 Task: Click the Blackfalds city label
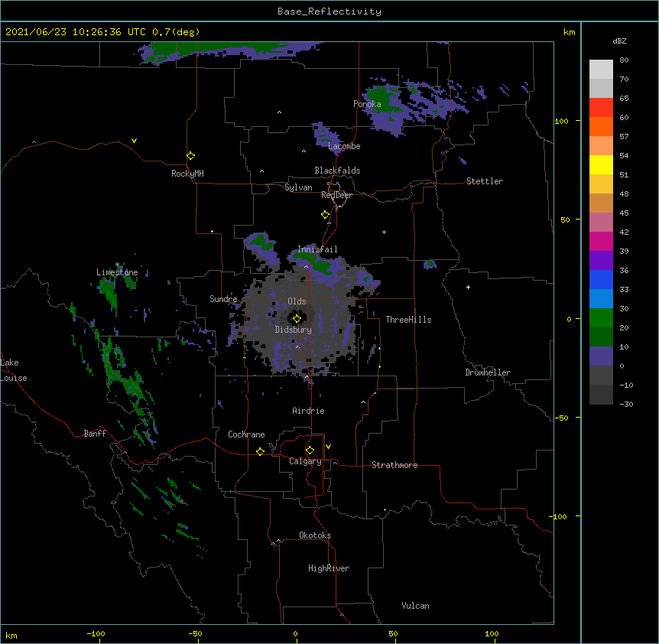coord(337,171)
